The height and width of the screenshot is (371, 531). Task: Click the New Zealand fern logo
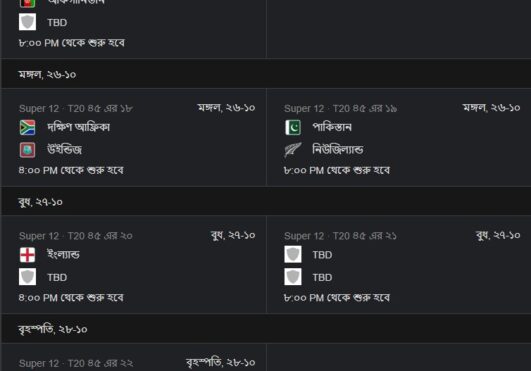click(x=293, y=150)
